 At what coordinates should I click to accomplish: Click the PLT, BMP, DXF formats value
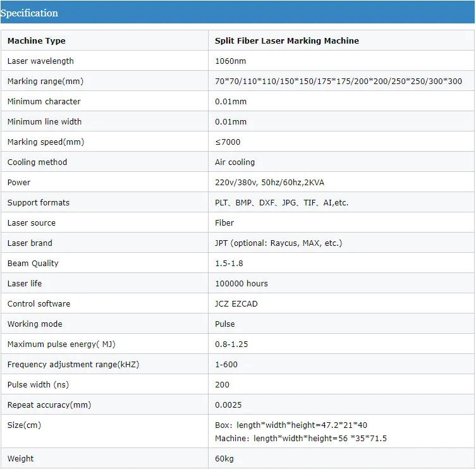[281, 203]
